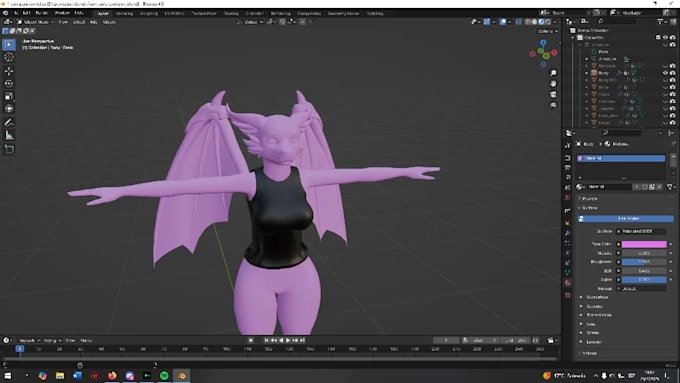Switch to the Sculpting workspace tab
The image size is (680, 383).
(149, 13)
